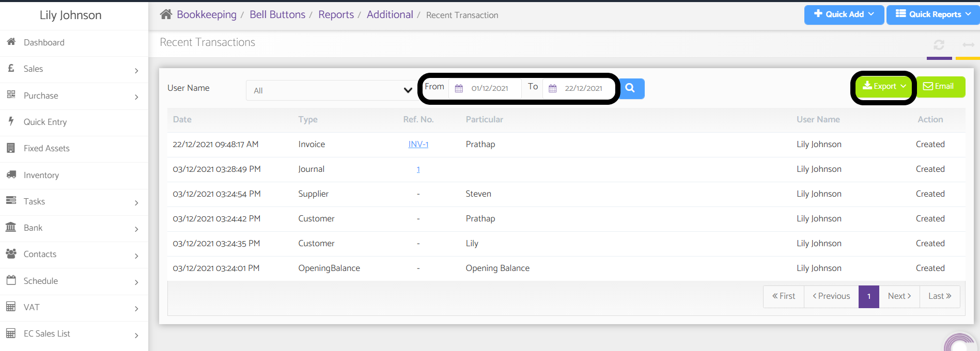
Task: Click the Inventory truck icon
Action: click(11, 174)
